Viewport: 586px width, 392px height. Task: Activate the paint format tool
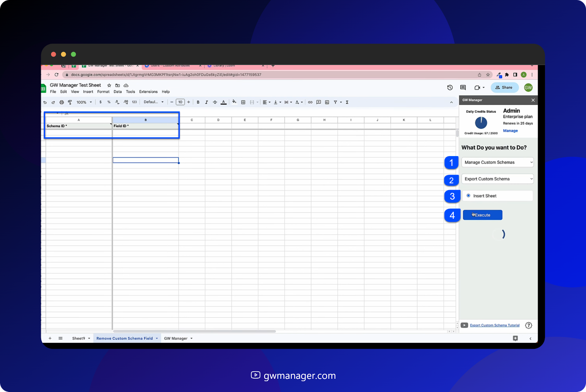pos(70,102)
